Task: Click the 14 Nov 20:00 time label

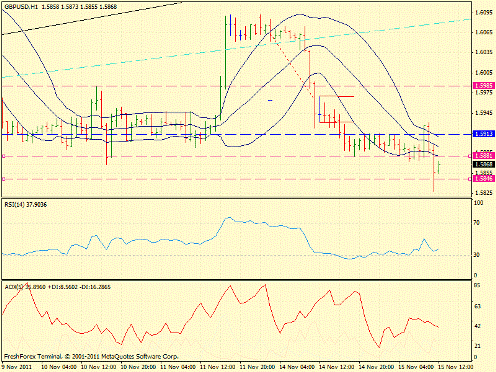Action: [x=376, y=367]
